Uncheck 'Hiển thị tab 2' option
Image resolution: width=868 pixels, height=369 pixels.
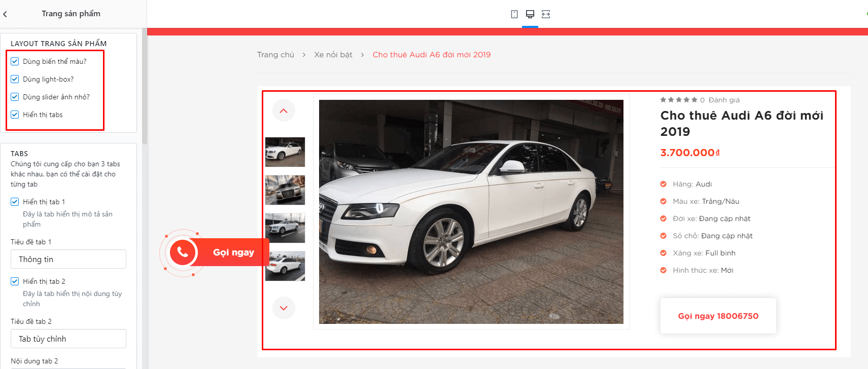click(x=15, y=281)
